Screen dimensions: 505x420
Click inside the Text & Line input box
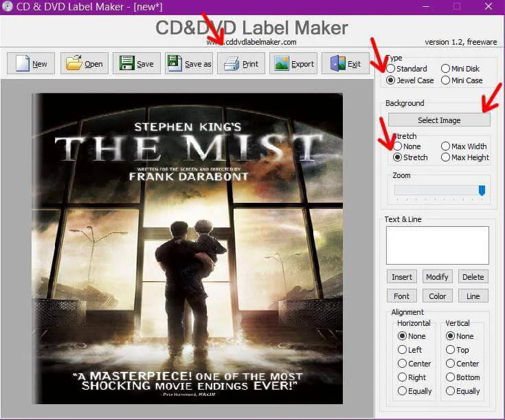[438, 245]
